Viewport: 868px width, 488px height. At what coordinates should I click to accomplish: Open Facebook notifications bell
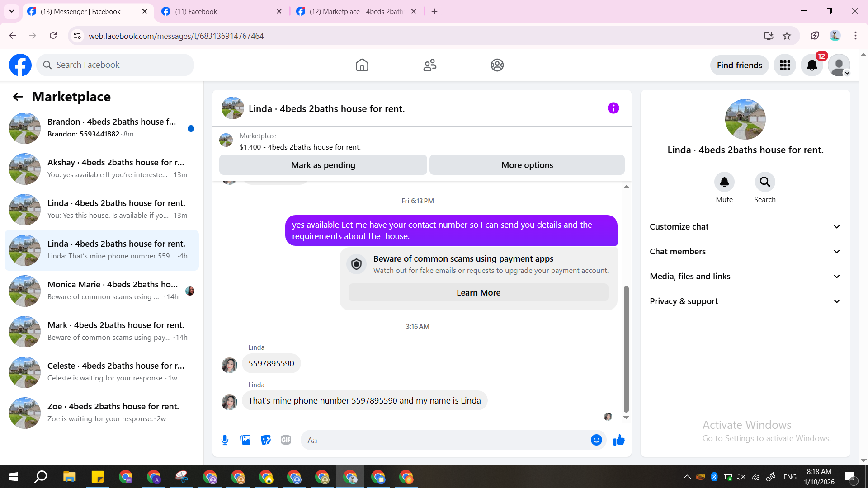point(812,66)
